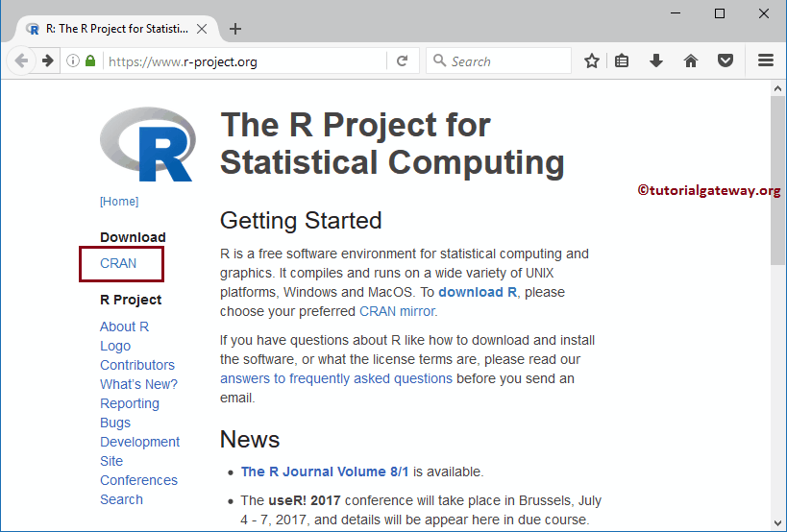This screenshot has width=787, height=532.
Task: Reload the page with the refresh icon
Action: (402, 61)
